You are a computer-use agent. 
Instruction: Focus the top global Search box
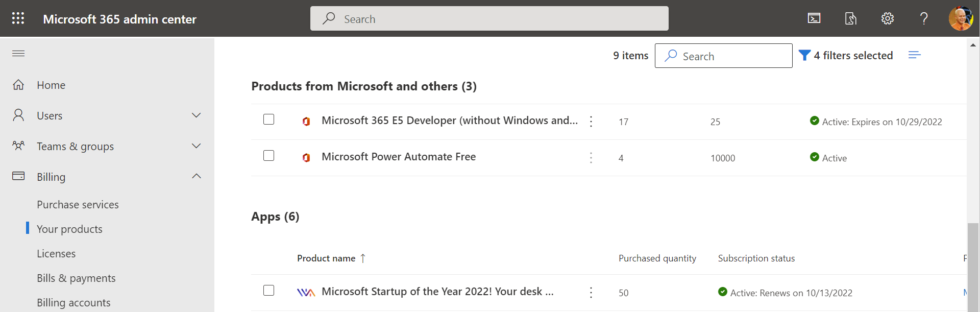coord(489,18)
